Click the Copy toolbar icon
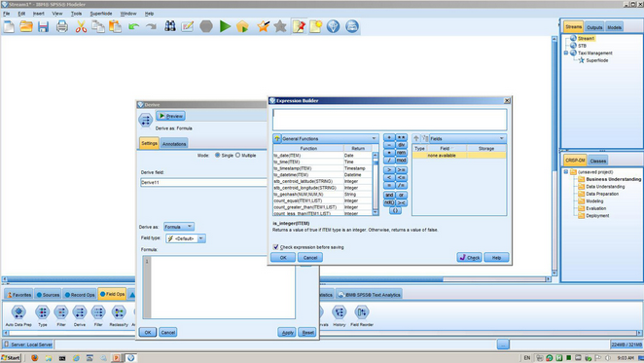 [x=97, y=26]
